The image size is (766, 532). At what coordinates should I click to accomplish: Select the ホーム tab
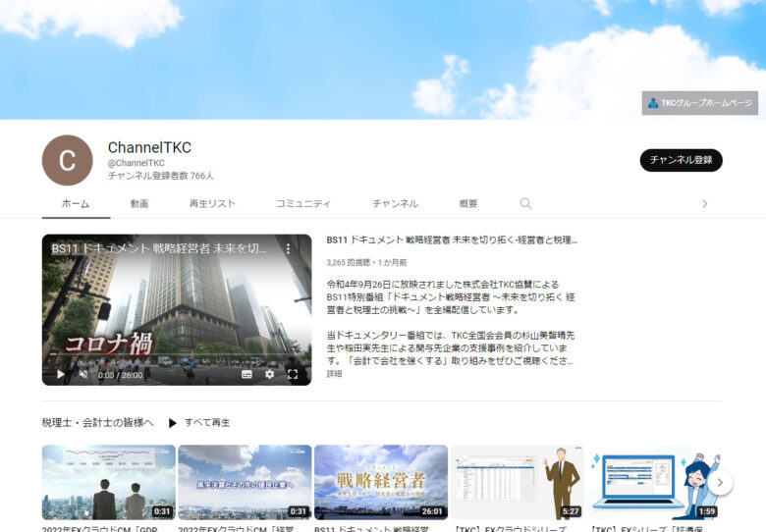(76, 203)
